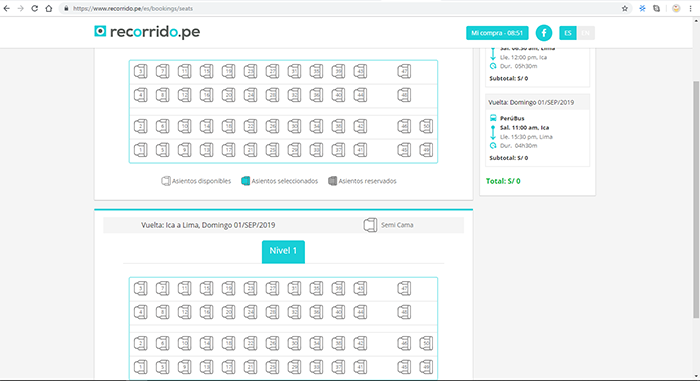
Task: Focus the browser address bar
Action: click(344, 8)
